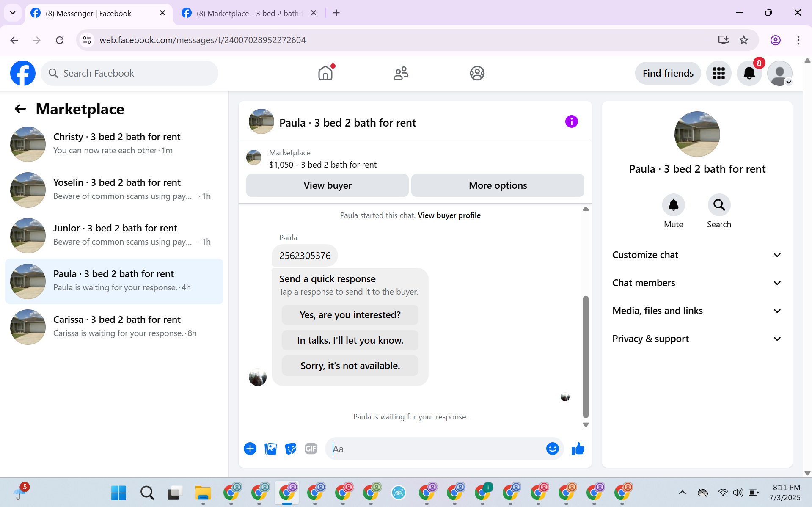Open the Friends icon in top navigation
This screenshot has width=812, height=507.
pyautogui.click(x=401, y=73)
